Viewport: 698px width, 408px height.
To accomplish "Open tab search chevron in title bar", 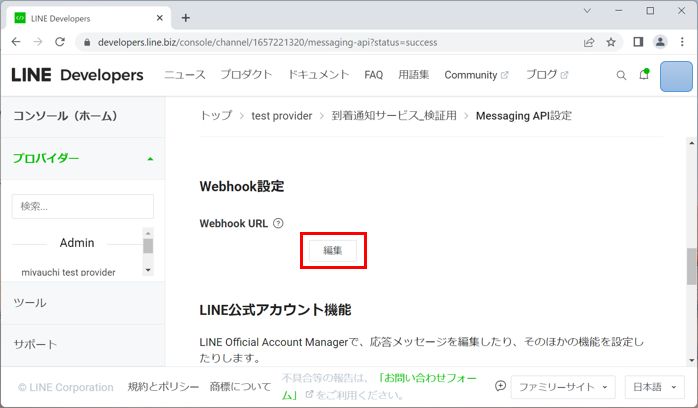I will point(587,11).
